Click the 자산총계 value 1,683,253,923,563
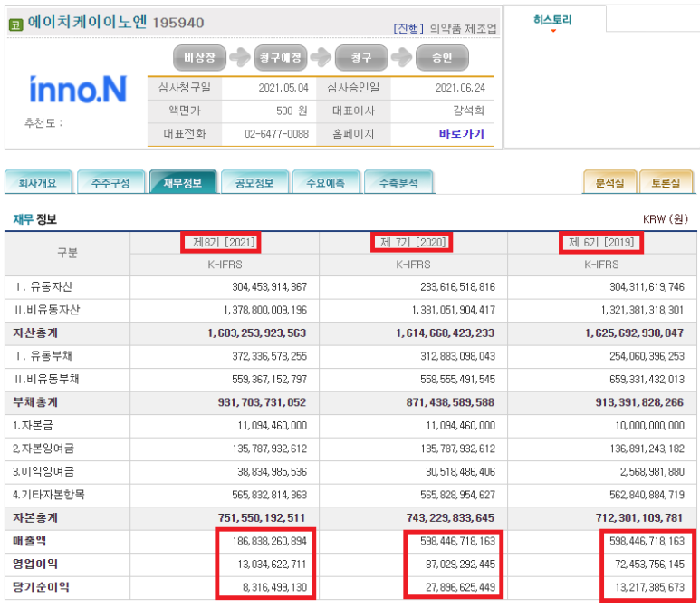 257,333
